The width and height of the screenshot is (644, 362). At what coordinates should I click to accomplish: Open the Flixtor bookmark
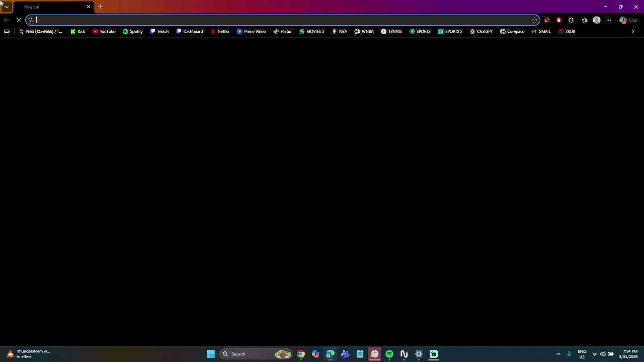pyautogui.click(x=282, y=31)
